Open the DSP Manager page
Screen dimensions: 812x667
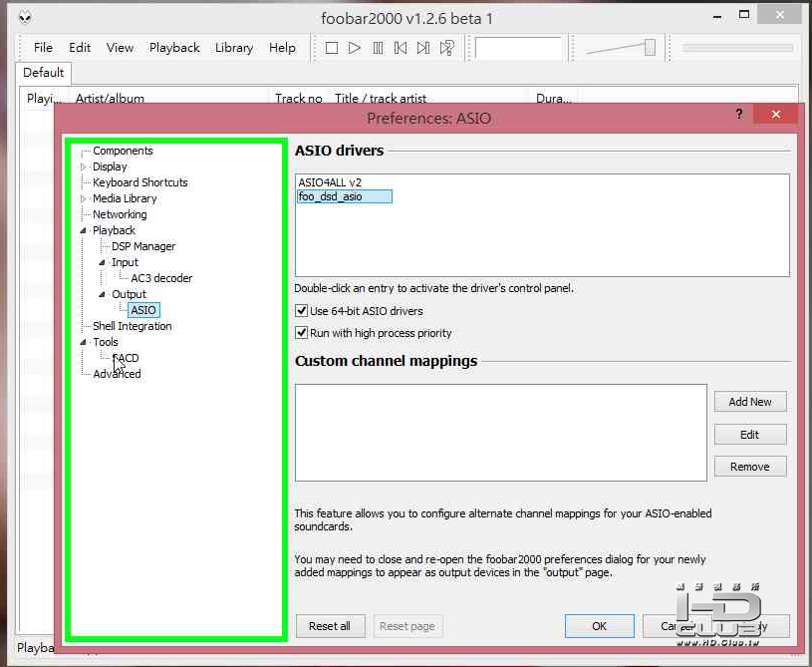(x=143, y=246)
